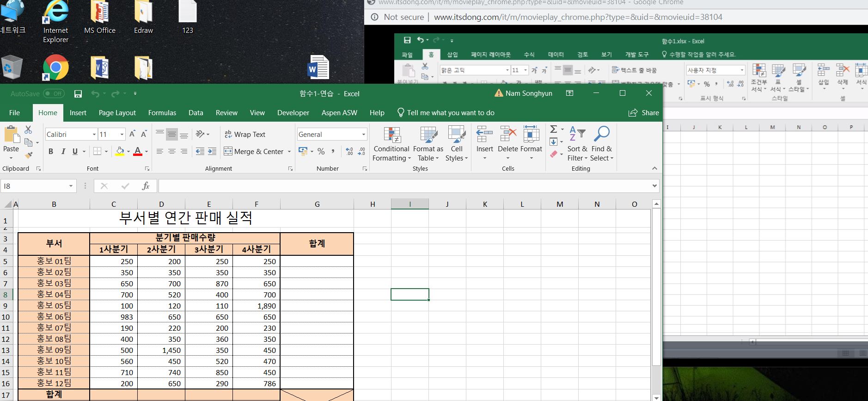This screenshot has height=401, width=868.
Task: Open Google Chrome from the desktop
Action: 56,68
